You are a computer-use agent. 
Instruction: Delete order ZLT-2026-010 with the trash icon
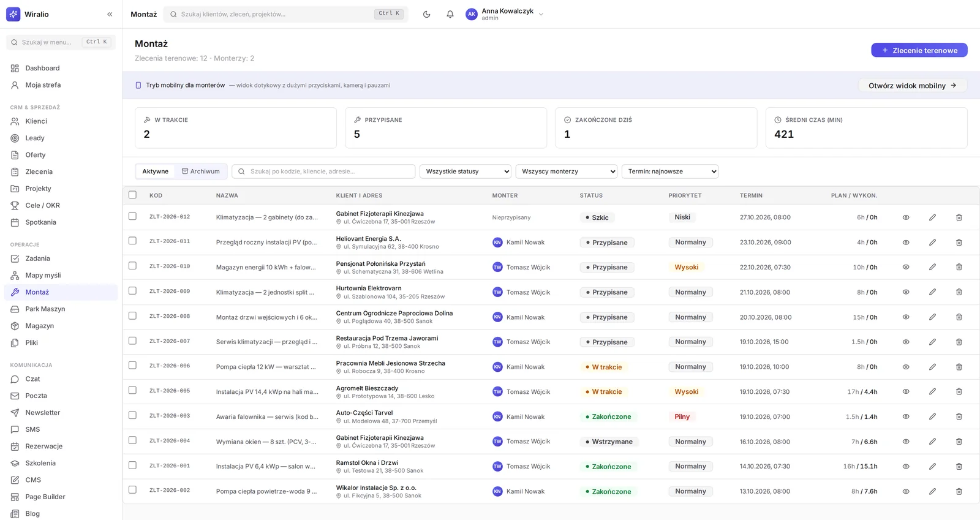coord(959,267)
